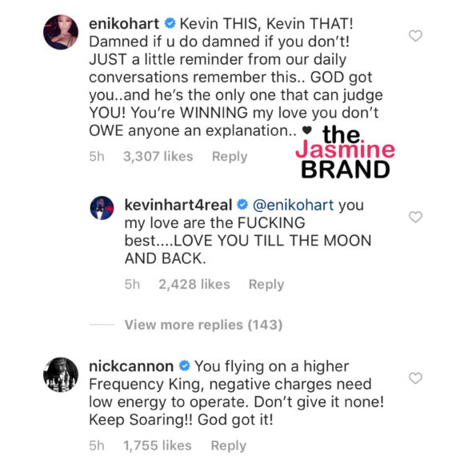Viewport: 476px width, 476px height.
Task: Open the @enikohart mention link
Action: [293, 205]
